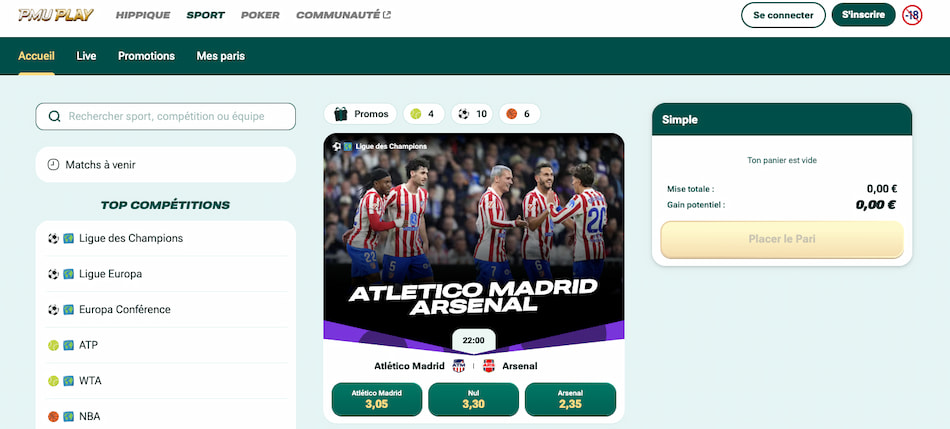Filter by football chip showing 10
Screen dimensions: 950x429
point(472,114)
